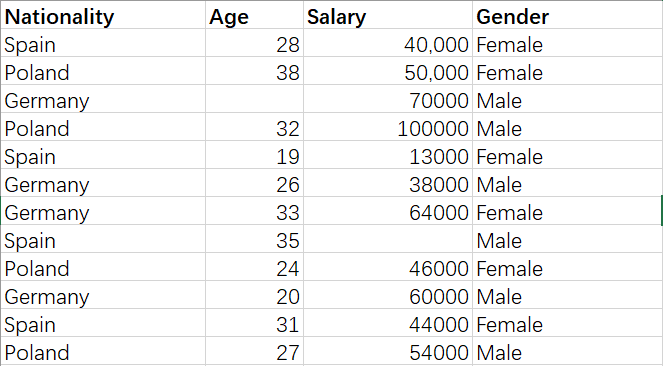This screenshot has width=663, height=366.
Task: Select the cell with age 19
Action: [x=255, y=155]
